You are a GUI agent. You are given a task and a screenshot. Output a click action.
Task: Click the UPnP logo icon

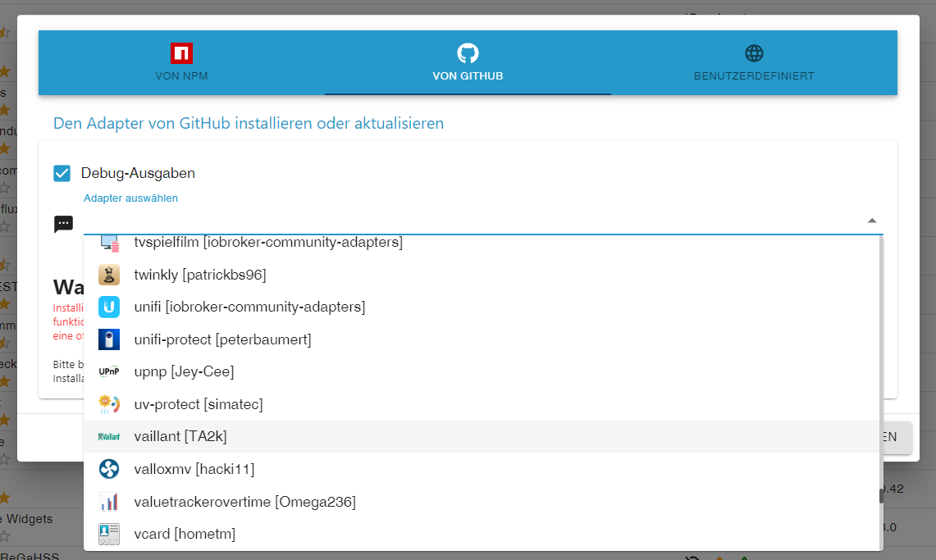click(x=109, y=371)
